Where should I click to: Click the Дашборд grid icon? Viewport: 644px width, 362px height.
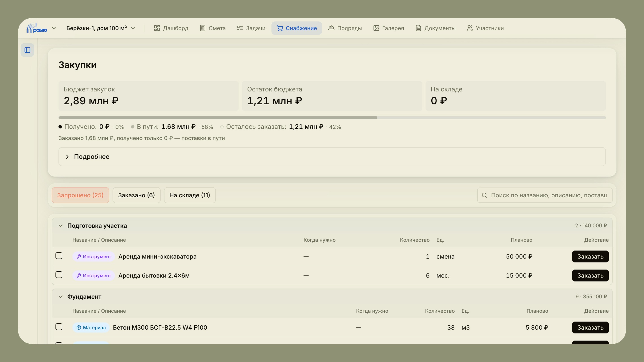157,28
